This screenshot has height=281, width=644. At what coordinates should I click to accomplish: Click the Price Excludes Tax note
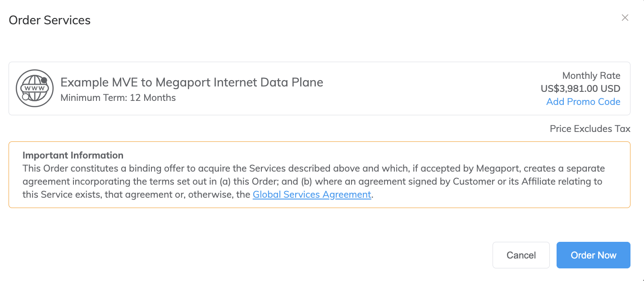click(590, 129)
